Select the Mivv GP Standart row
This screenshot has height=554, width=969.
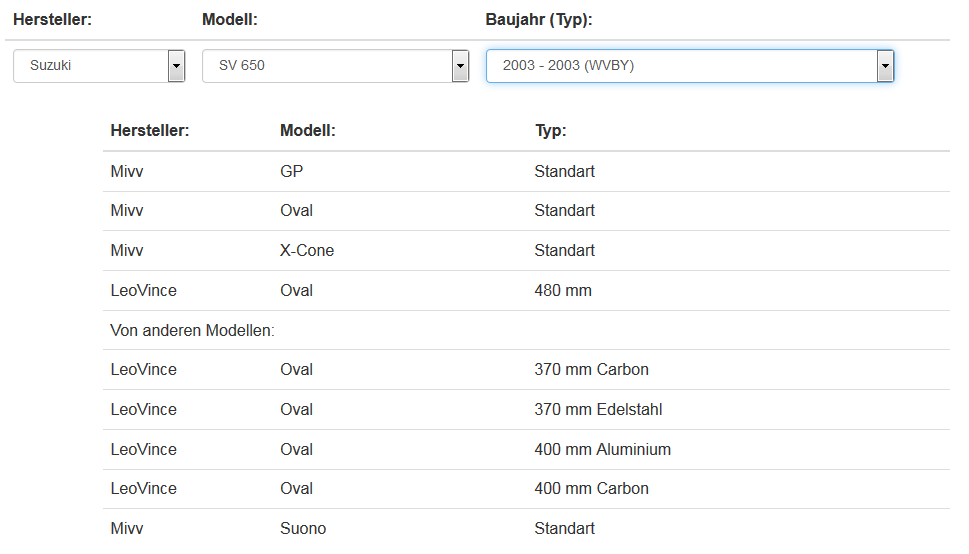tap(525, 172)
